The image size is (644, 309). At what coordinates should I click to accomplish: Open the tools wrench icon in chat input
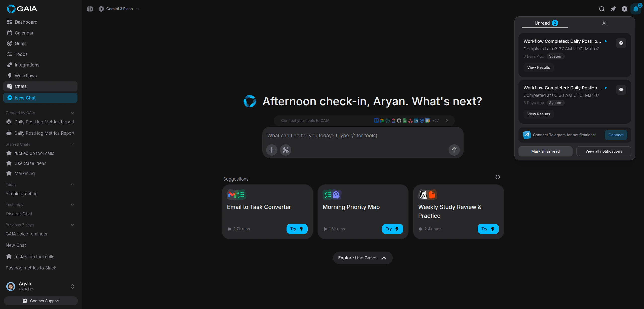click(286, 150)
